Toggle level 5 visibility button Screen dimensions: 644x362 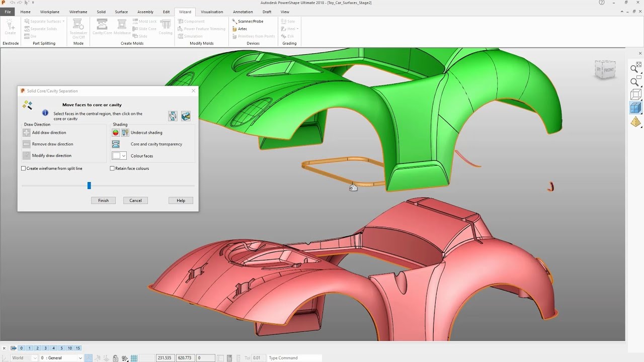(x=61, y=348)
